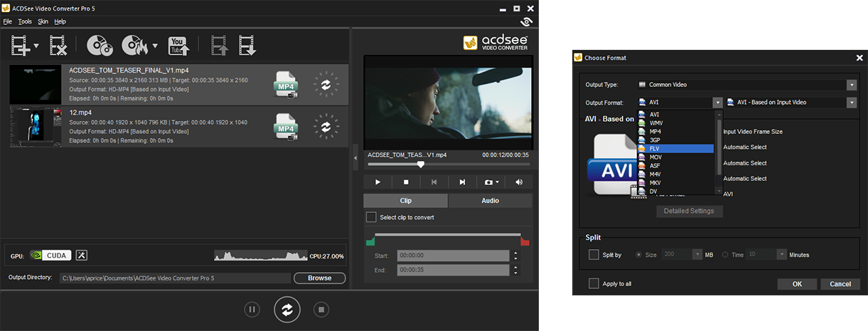This screenshot has height=331, width=868.
Task: Click the preview seek slider handle
Action: pyautogui.click(x=421, y=164)
